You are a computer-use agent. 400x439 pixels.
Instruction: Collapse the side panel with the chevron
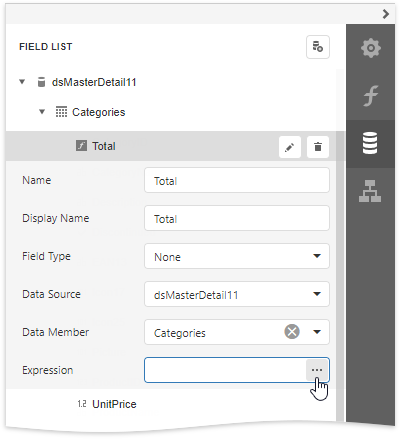pyautogui.click(x=386, y=14)
